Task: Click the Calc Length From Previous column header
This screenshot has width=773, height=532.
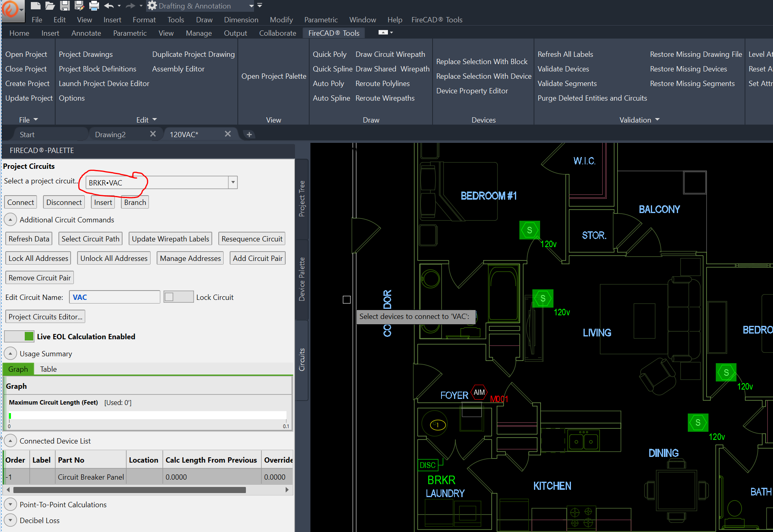Action: tap(211, 460)
